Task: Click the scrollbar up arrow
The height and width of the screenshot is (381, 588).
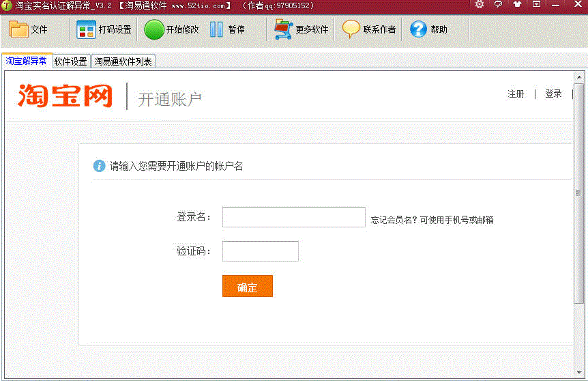Action: pos(579,77)
